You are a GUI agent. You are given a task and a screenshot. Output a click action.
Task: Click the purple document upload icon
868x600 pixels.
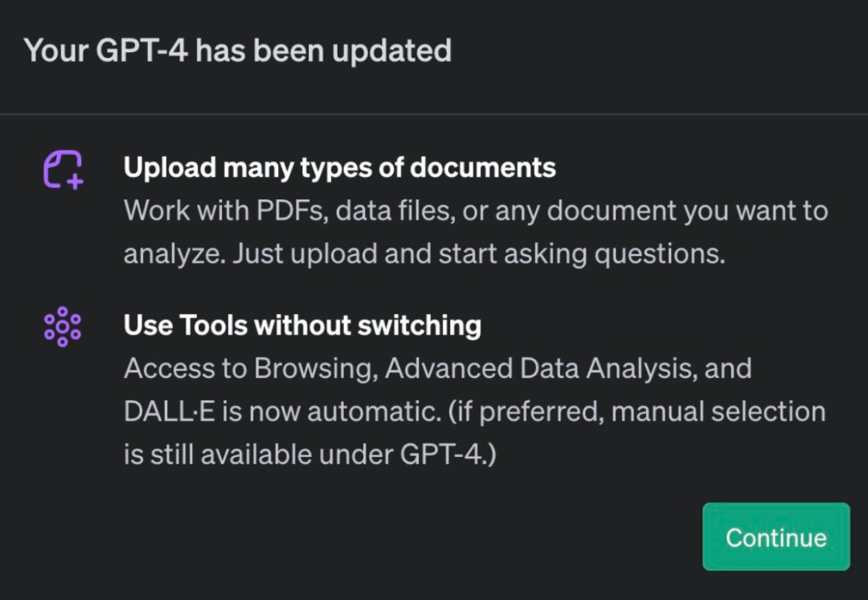[x=63, y=170]
